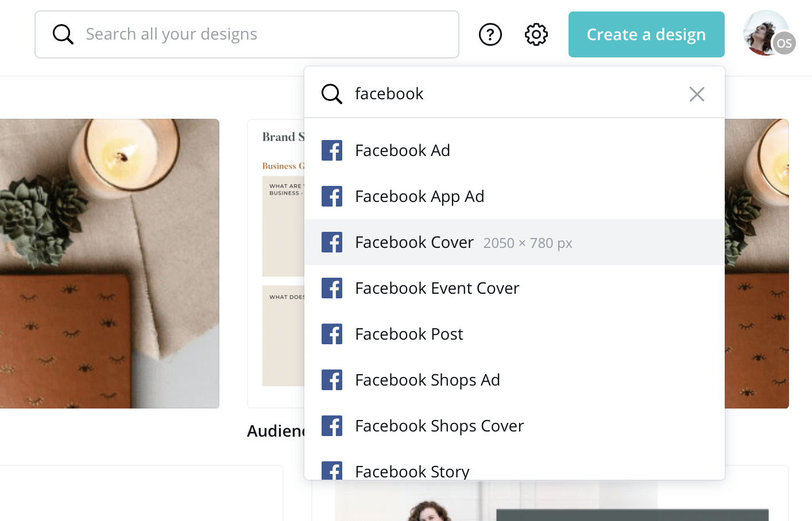812x521 pixels.
Task: Select Facebook App Ad option
Action: (x=515, y=196)
